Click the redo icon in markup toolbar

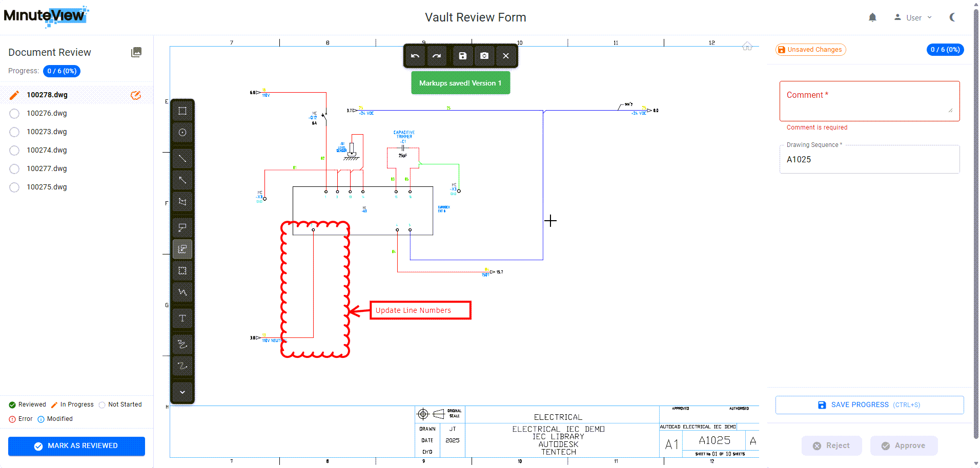pyautogui.click(x=437, y=56)
